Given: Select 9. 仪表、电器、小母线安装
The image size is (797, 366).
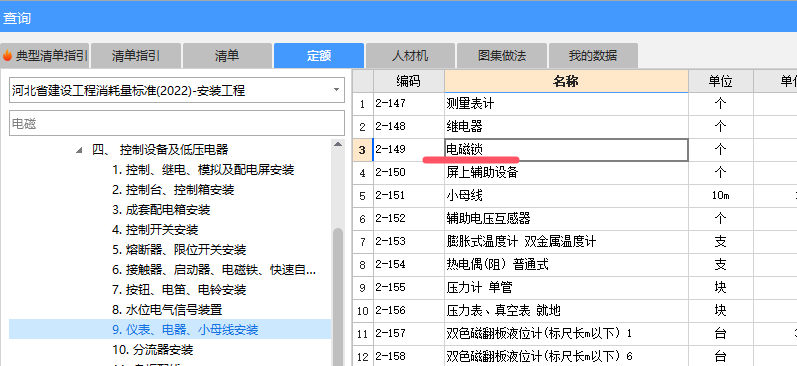Looking at the screenshot, I should tap(186, 330).
